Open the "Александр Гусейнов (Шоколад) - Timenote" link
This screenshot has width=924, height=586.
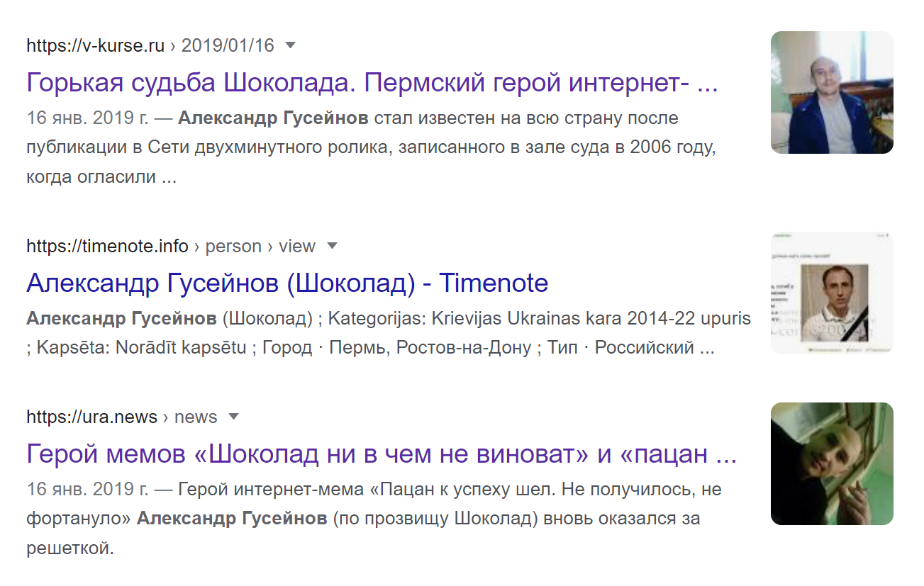pyautogui.click(x=287, y=283)
